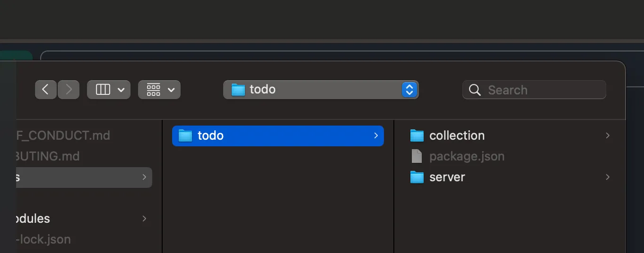644x253 pixels.
Task: Click the group-by grid icon
Action: [x=154, y=90]
